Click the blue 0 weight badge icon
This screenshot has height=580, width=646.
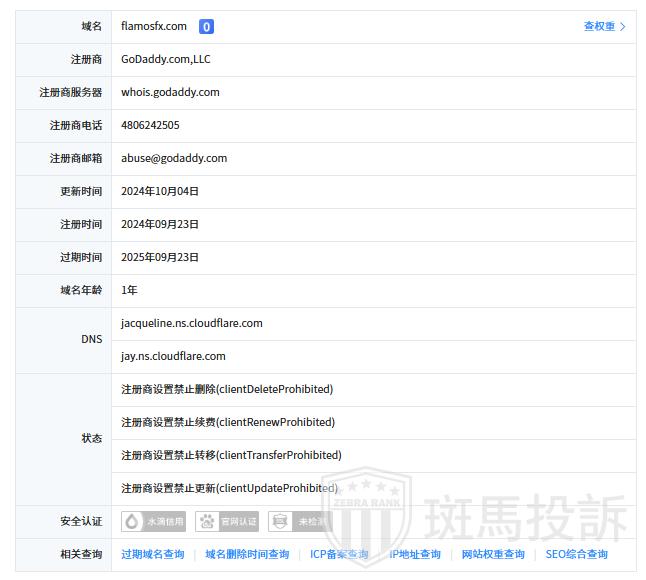[206, 27]
